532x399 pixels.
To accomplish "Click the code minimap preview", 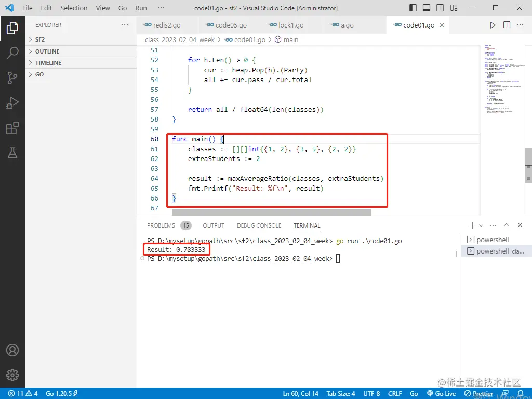I will (x=504, y=79).
